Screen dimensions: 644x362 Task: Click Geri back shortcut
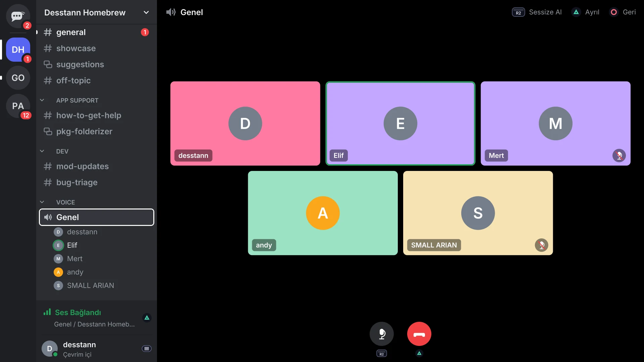click(623, 12)
